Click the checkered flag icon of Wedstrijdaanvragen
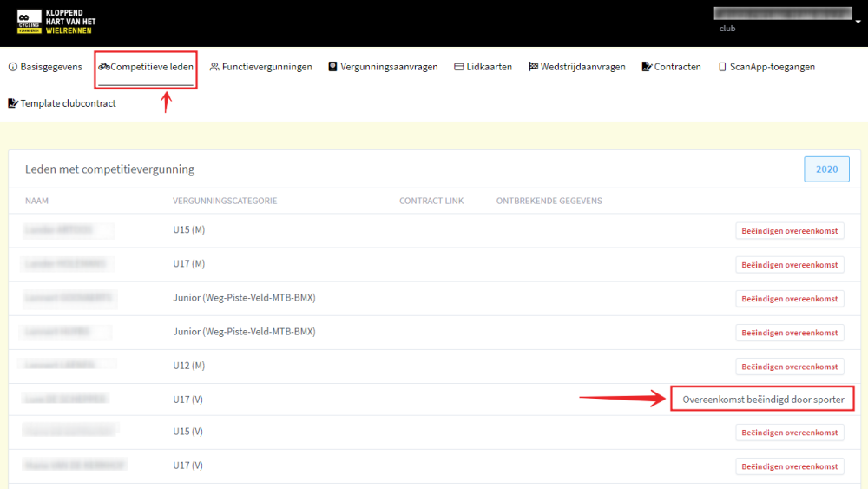 (533, 67)
